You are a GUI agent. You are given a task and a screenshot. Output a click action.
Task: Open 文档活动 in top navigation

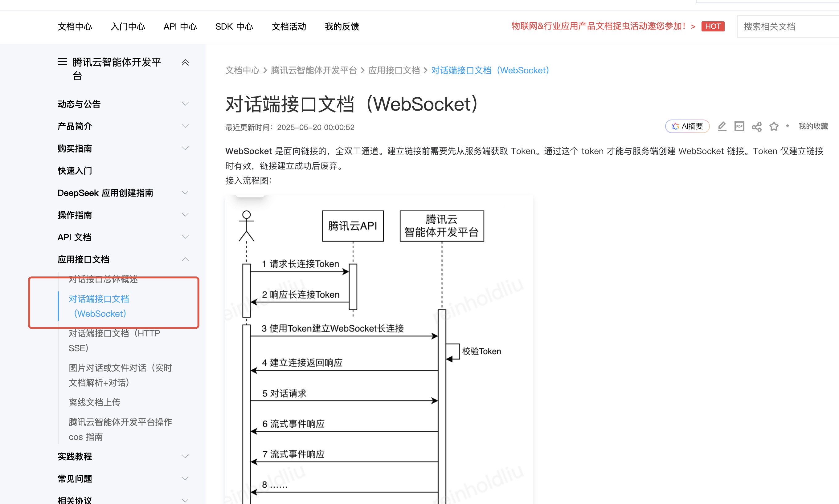[289, 26]
